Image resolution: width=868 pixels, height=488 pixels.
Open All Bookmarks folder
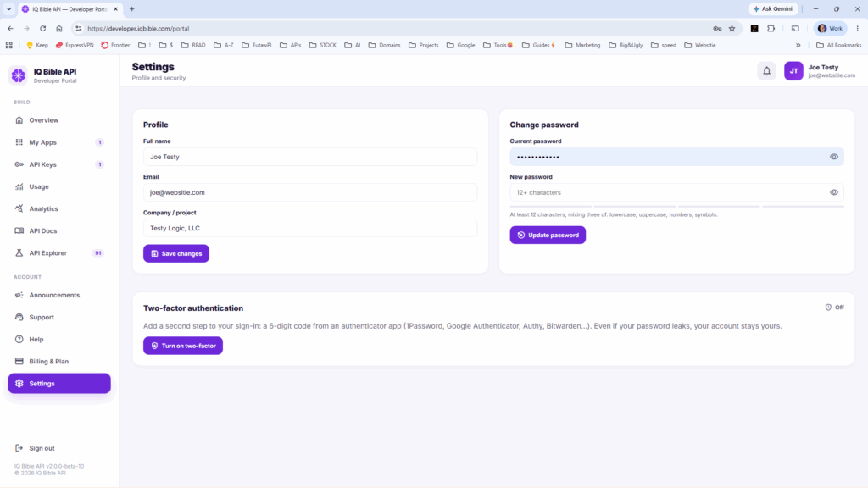pyautogui.click(x=838, y=46)
